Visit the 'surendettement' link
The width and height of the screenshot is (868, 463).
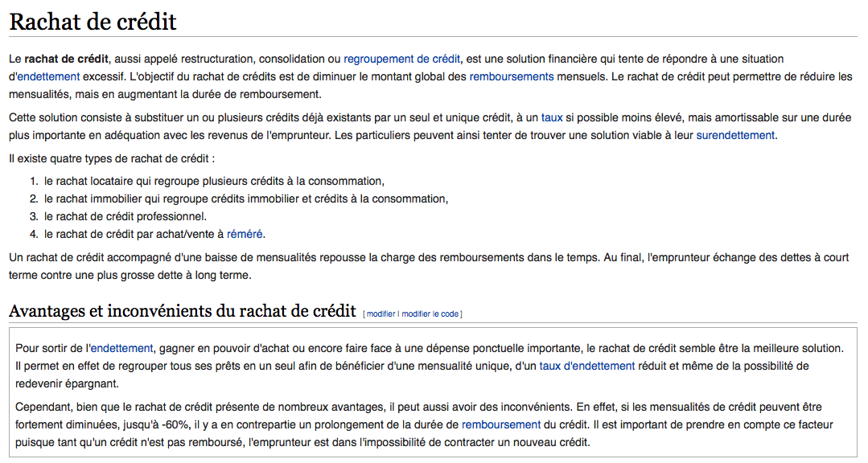point(735,135)
